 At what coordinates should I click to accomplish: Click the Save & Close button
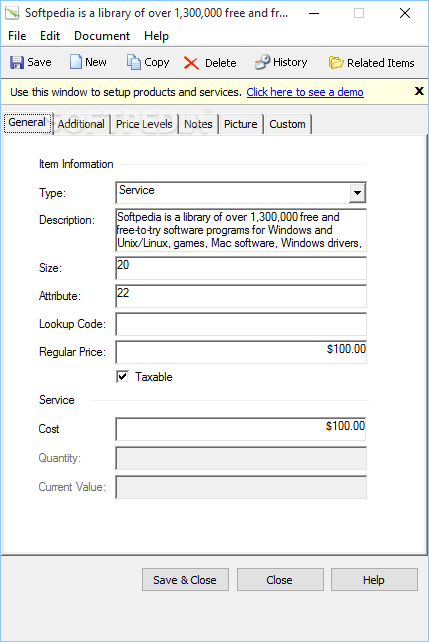point(185,579)
